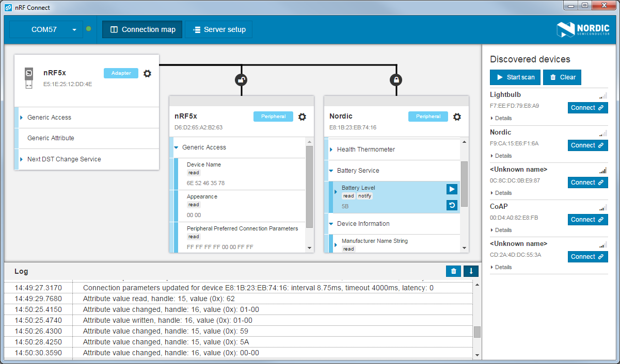Open the COM57 port dropdown
The image size is (620, 364).
coord(46,29)
